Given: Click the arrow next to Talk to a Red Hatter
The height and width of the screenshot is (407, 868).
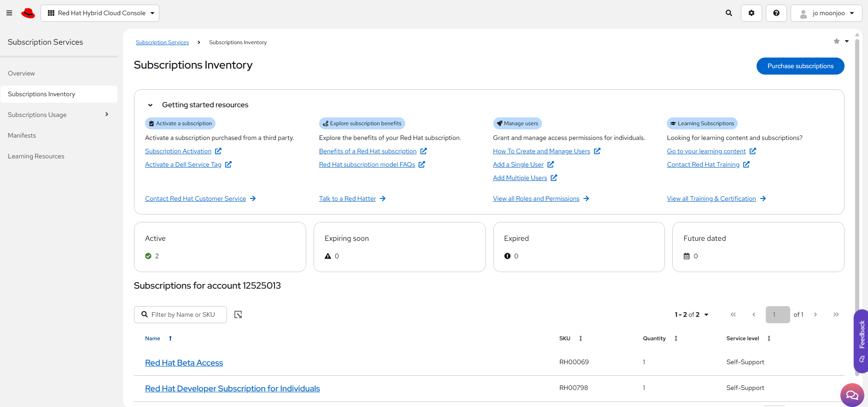Looking at the screenshot, I should tap(383, 198).
